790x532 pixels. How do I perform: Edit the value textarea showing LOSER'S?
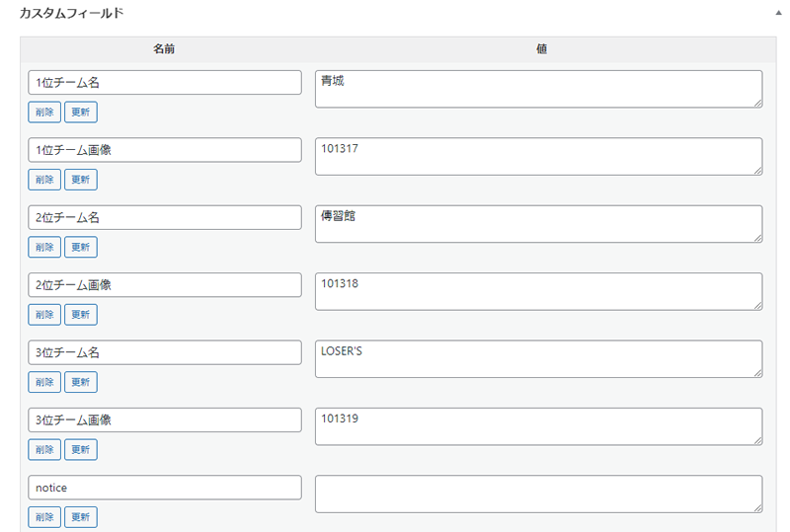pyautogui.click(x=538, y=359)
